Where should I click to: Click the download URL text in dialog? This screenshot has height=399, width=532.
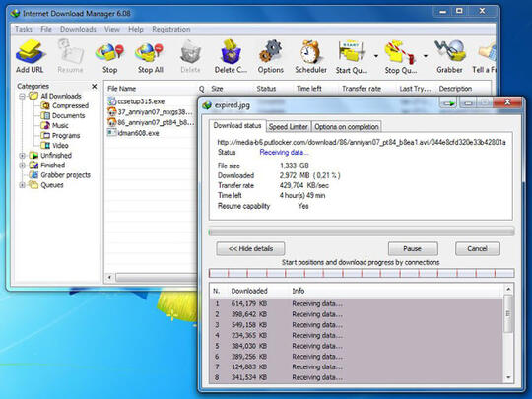[x=362, y=142]
